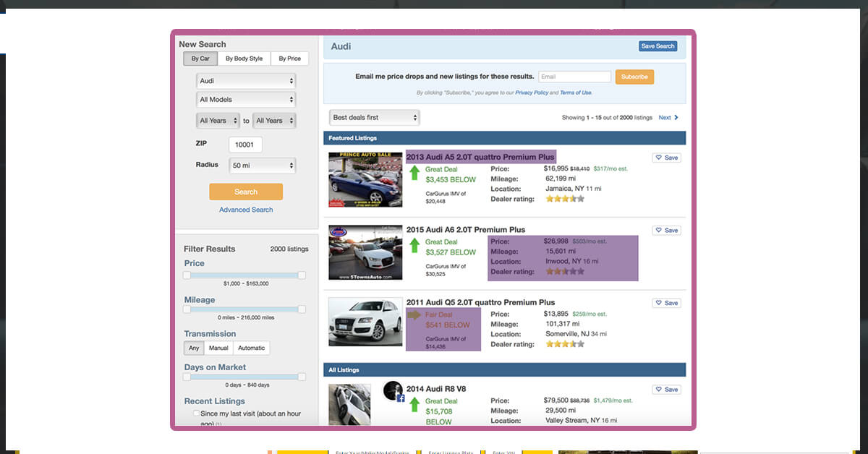Image resolution: width=868 pixels, height=454 pixels.
Task: Save the 2015 Audi A6 listing
Action: pos(666,231)
